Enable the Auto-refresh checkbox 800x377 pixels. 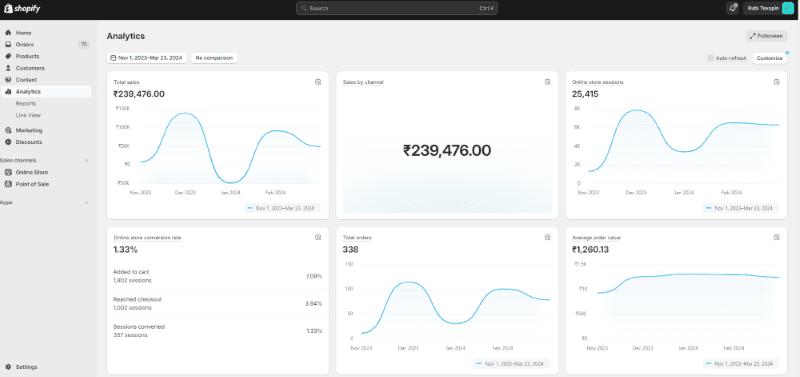[x=710, y=58]
